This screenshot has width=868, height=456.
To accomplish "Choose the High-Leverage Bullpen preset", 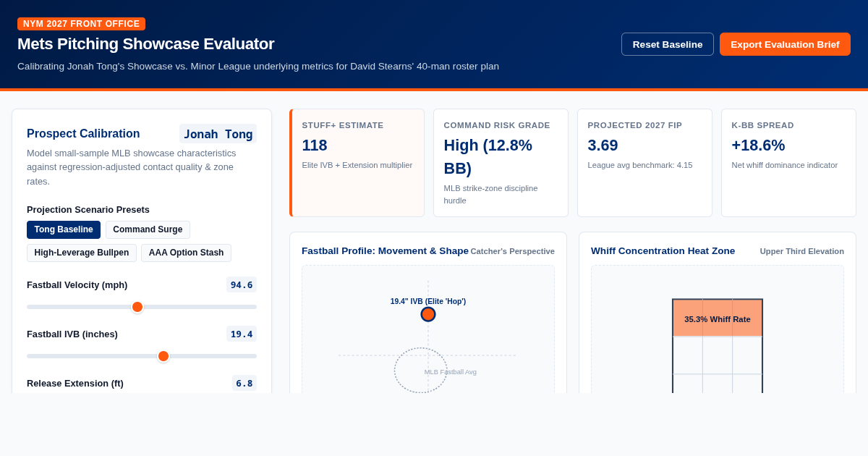I will tap(82, 253).
